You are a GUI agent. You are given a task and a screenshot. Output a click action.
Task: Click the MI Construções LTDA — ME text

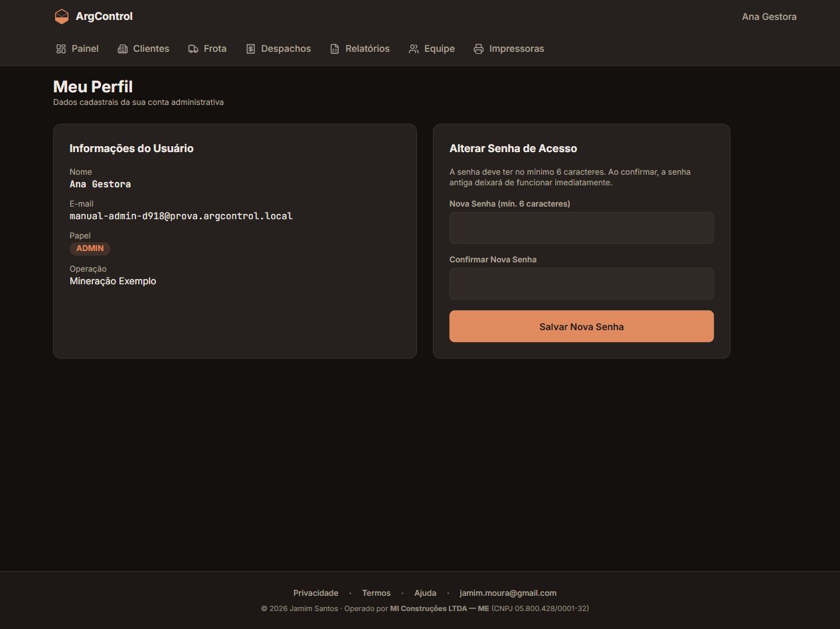[x=440, y=608]
